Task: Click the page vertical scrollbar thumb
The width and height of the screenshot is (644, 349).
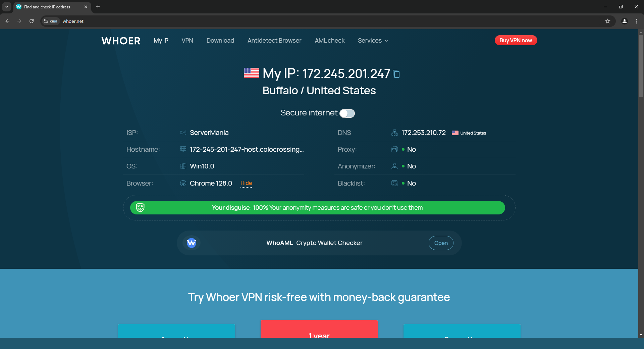Action: coord(641,65)
